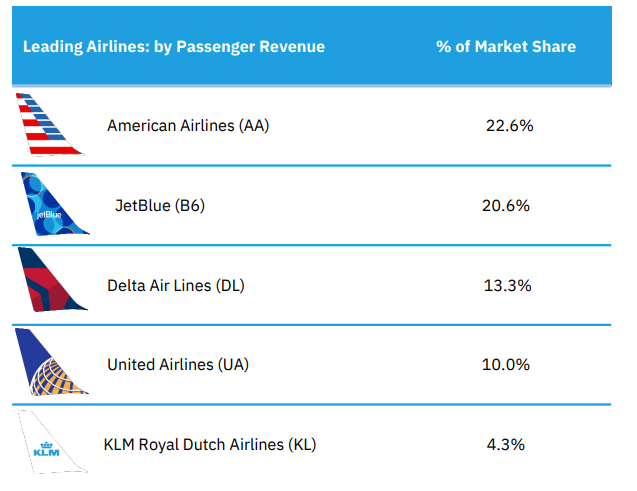Click the American Airlines (AA) label
The height and width of the screenshot is (491, 637).
(188, 126)
